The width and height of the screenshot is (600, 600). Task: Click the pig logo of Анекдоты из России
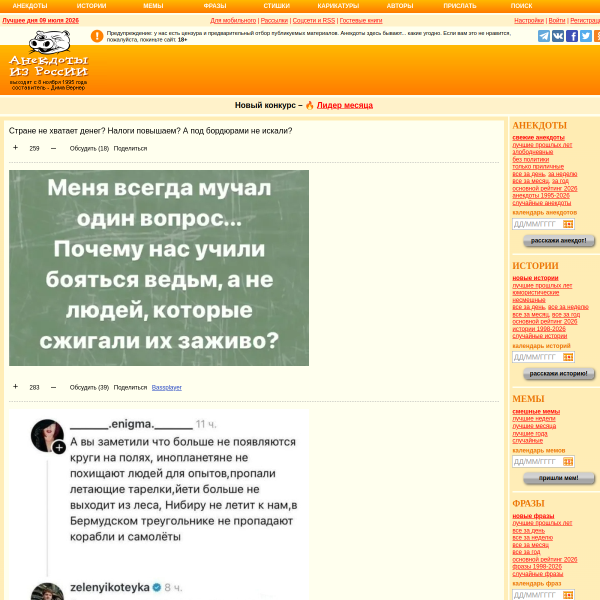click(x=49, y=42)
